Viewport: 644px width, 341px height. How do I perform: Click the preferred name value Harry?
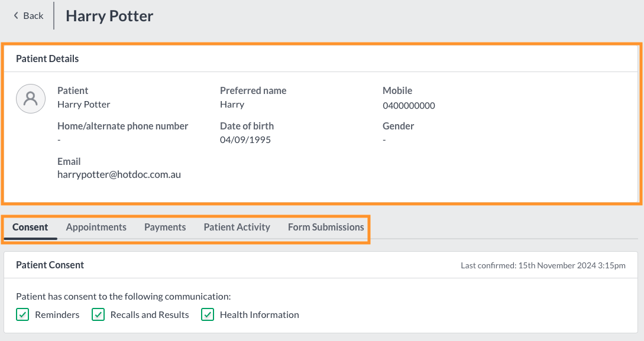[232, 105]
